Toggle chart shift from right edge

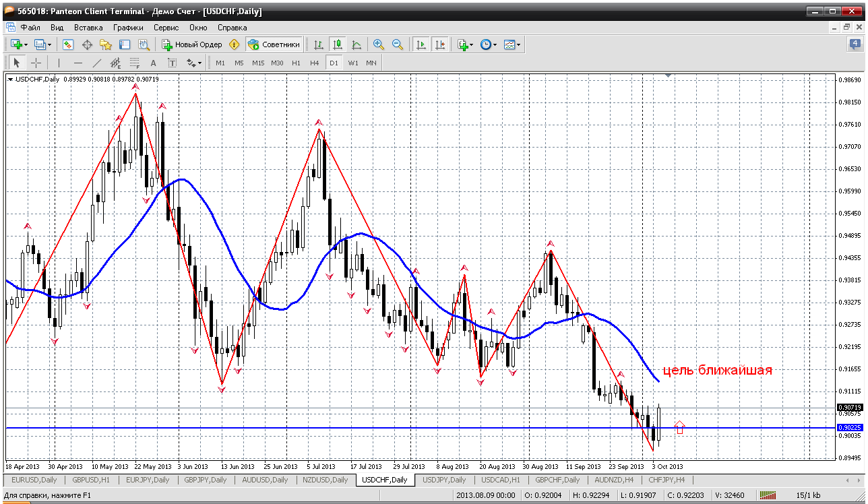click(x=439, y=44)
